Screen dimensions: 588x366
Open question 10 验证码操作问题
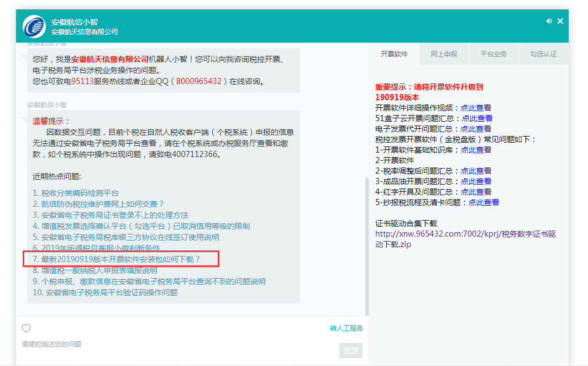(105, 292)
